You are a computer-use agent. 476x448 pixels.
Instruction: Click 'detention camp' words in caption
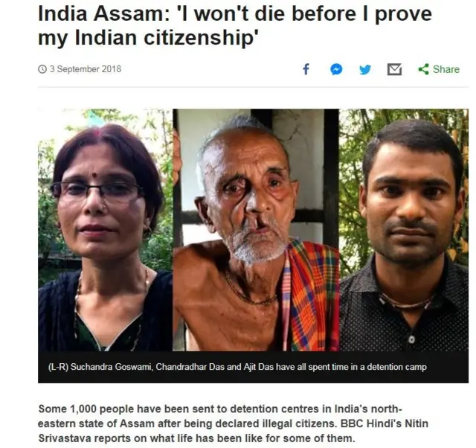coord(396,367)
